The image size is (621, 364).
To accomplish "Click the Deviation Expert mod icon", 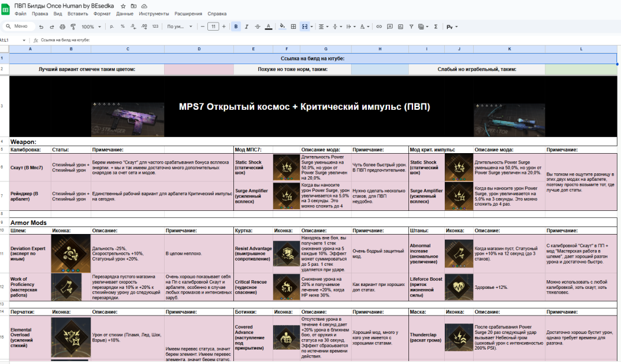I will (71, 253).
